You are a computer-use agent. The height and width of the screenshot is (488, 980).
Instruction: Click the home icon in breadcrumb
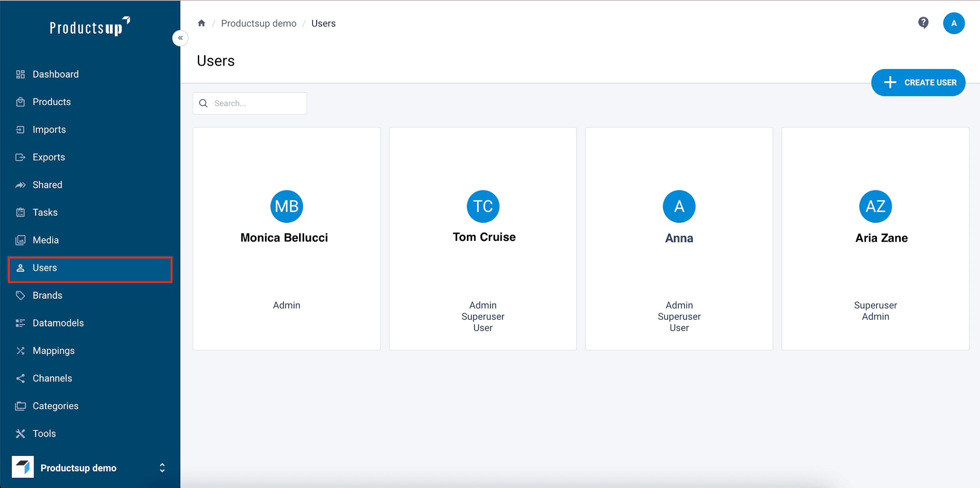point(201,23)
